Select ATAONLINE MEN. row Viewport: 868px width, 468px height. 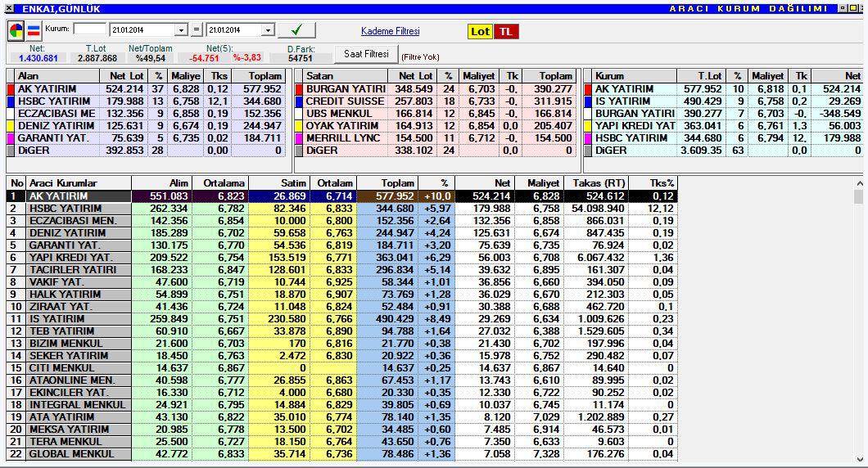pos(342,380)
